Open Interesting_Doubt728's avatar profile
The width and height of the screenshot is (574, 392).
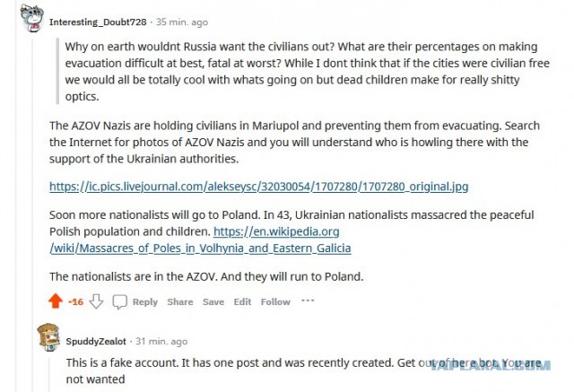(x=32, y=18)
